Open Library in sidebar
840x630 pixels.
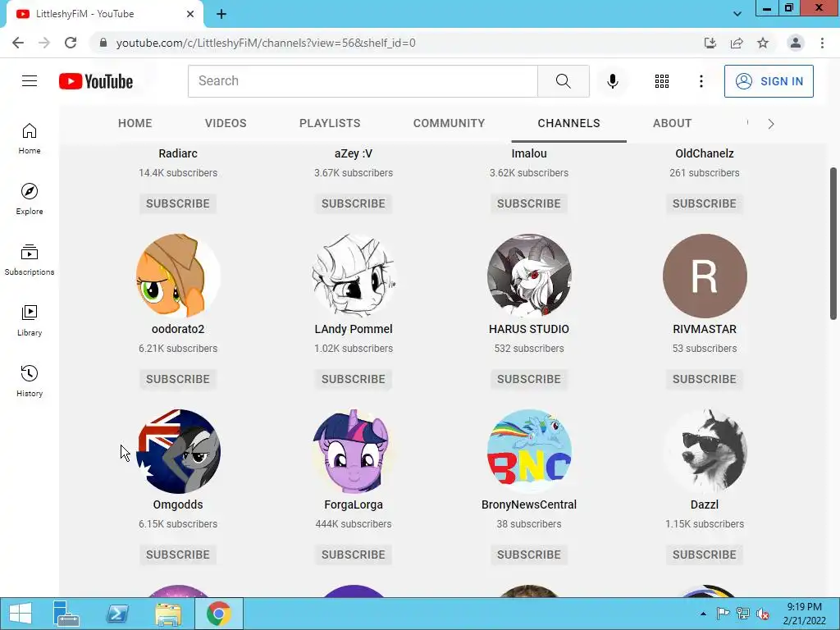(x=30, y=321)
